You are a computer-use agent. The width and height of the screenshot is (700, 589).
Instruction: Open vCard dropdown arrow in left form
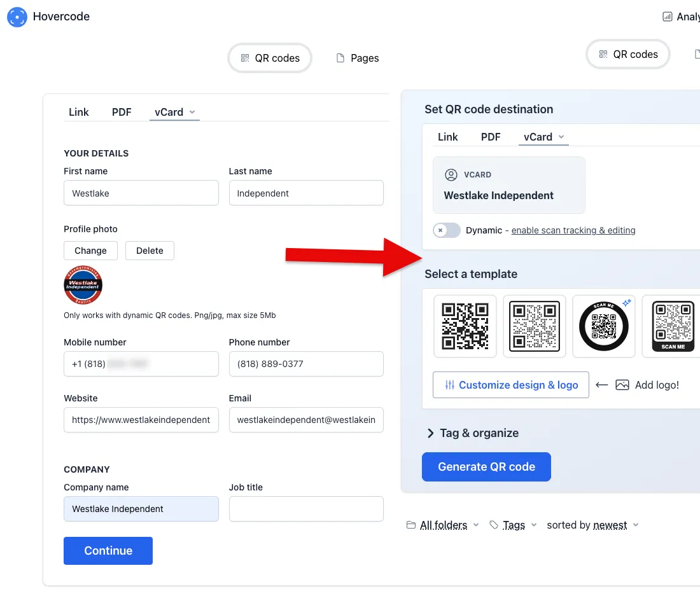(x=192, y=112)
